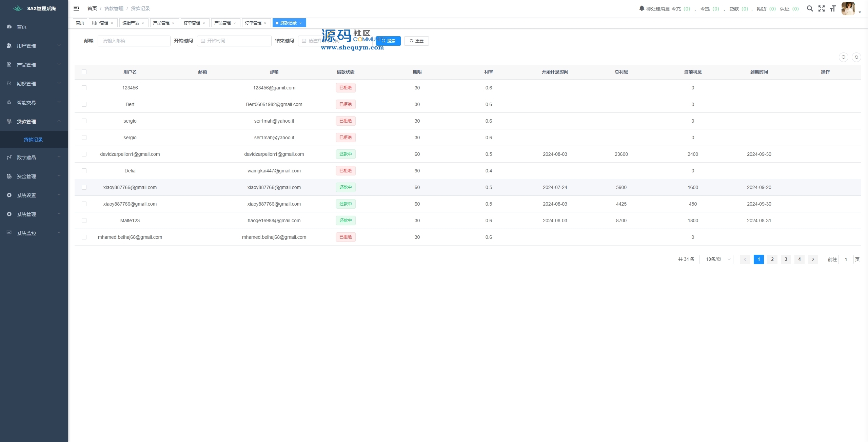Click the notification bell icon
The image size is (868, 442).
642,8
